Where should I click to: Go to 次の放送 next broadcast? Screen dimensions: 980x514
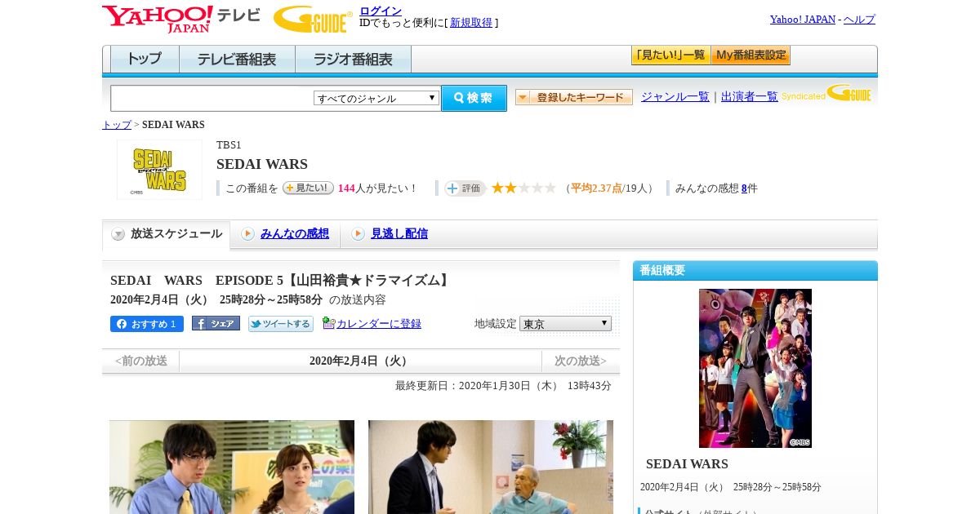coord(581,361)
